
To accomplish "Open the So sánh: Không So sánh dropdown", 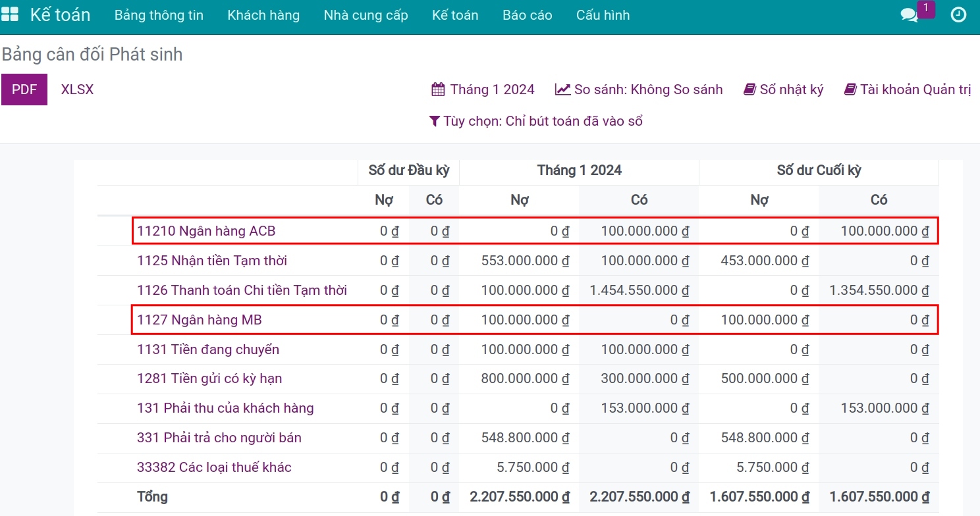I will click(x=639, y=90).
